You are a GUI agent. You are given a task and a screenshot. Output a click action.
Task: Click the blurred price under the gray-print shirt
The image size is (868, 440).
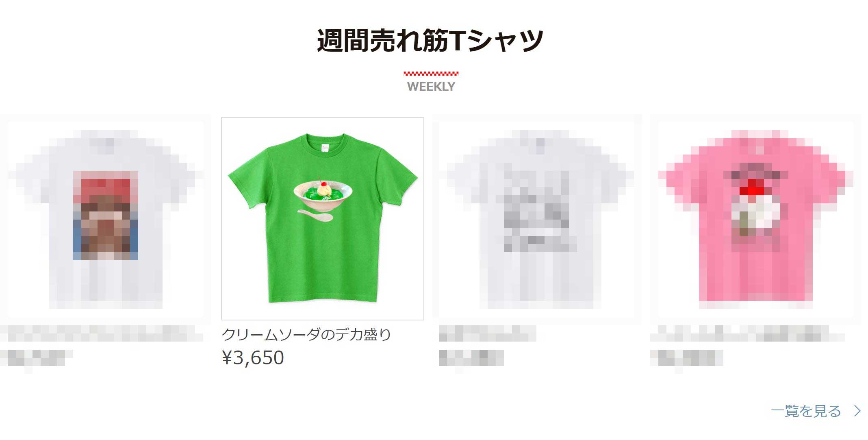pyautogui.click(x=471, y=358)
